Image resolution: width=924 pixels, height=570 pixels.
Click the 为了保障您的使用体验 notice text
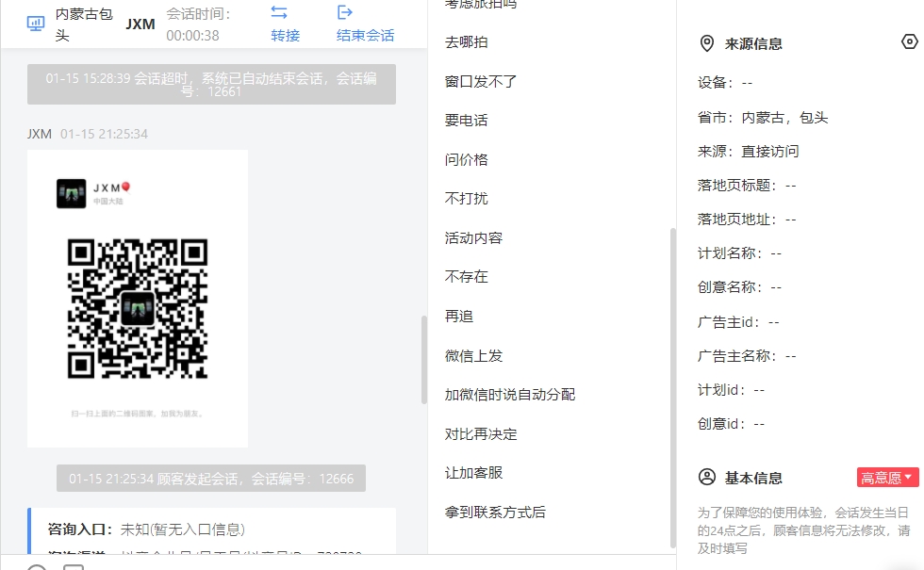point(803,530)
